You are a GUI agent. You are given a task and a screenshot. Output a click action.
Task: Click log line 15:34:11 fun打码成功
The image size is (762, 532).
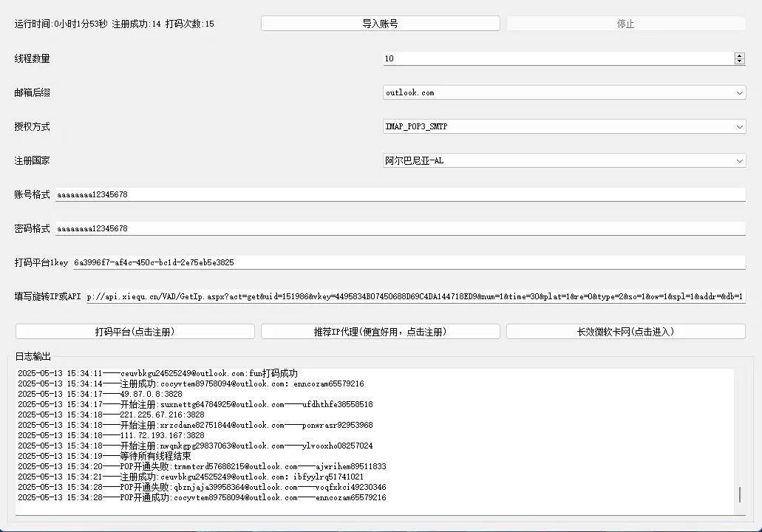[x=157, y=373]
